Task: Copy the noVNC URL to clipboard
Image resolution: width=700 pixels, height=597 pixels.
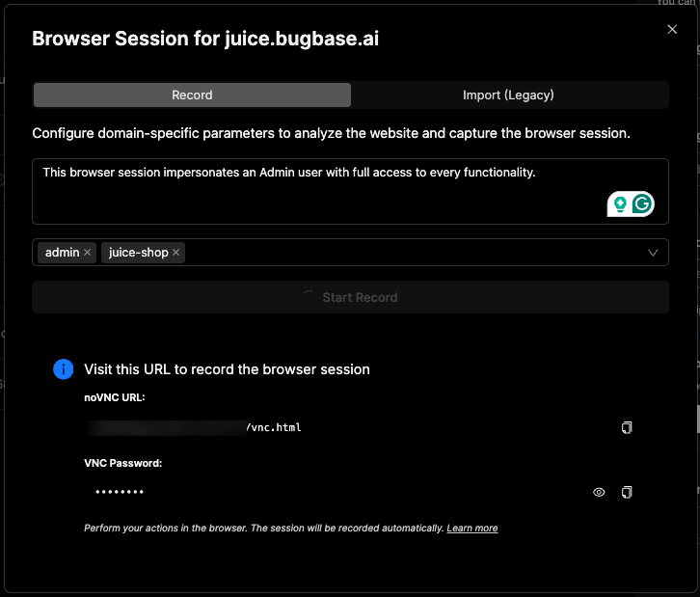Action: click(627, 427)
